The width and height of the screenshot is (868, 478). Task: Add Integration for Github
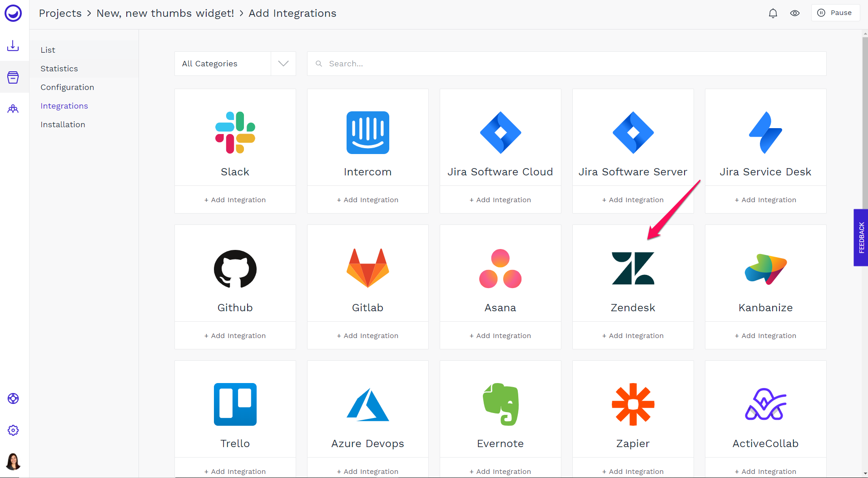coord(235,336)
